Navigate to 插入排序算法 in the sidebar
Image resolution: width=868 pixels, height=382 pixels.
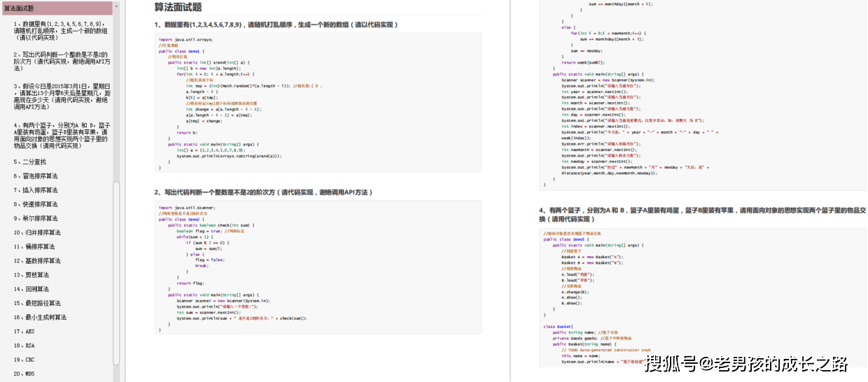pyautogui.click(x=39, y=190)
